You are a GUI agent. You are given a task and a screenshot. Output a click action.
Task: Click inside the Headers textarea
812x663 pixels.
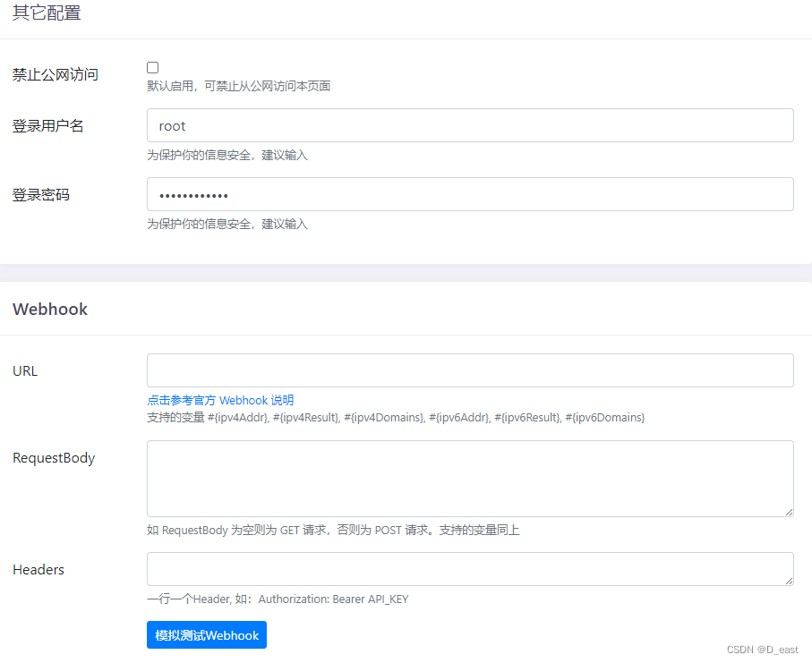click(470, 569)
